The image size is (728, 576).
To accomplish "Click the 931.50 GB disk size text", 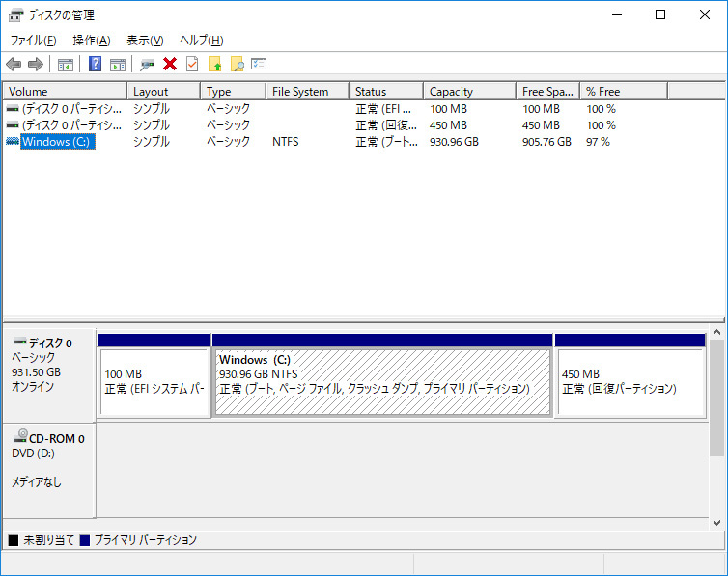I will [37, 372].
